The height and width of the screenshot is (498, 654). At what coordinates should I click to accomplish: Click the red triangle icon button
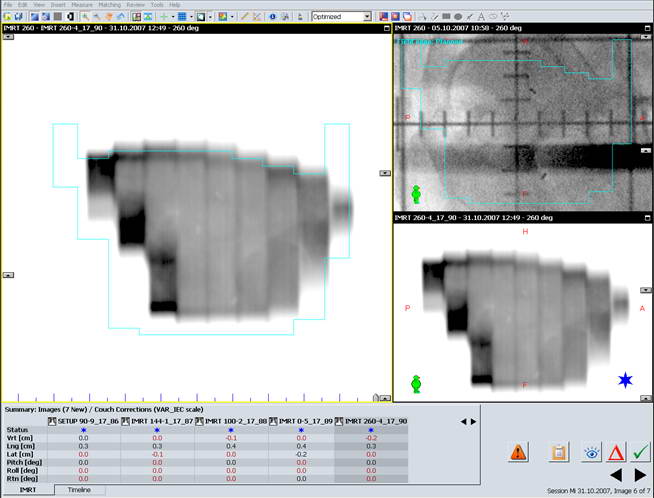[616, 453]
